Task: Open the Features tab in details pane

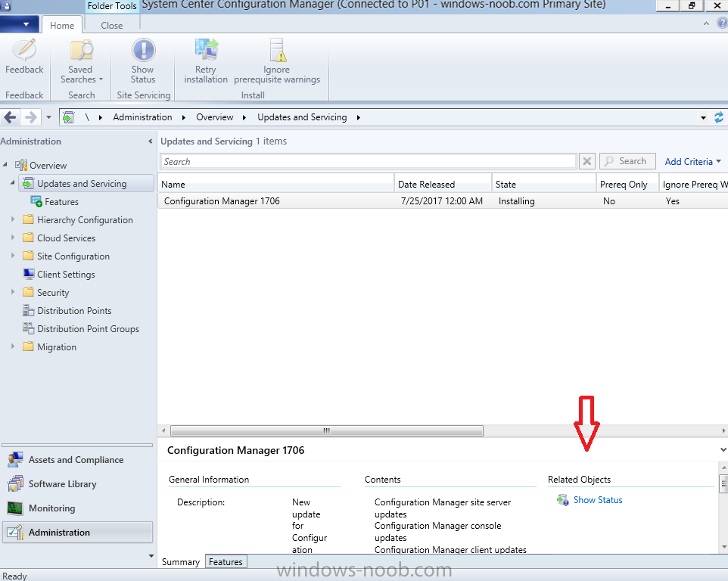Action: tap(226, 562)
